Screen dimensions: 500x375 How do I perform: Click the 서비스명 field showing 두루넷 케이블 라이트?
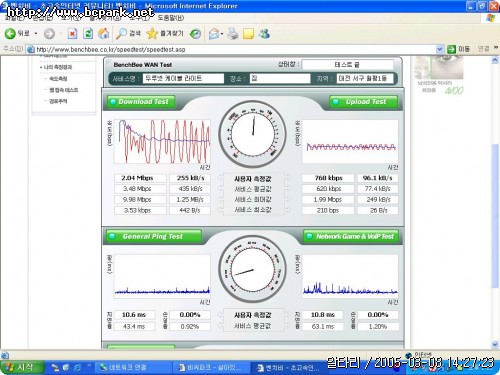[183, 78]
